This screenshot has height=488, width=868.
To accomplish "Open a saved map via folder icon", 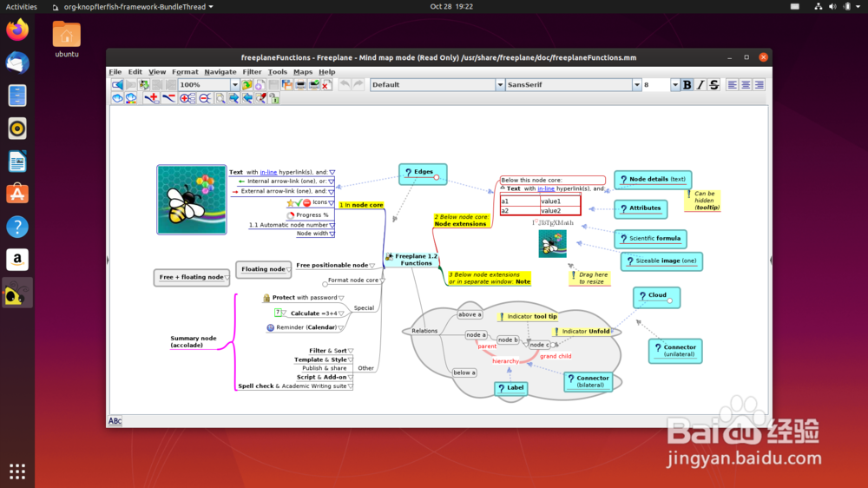I will (x=247, y=85).
